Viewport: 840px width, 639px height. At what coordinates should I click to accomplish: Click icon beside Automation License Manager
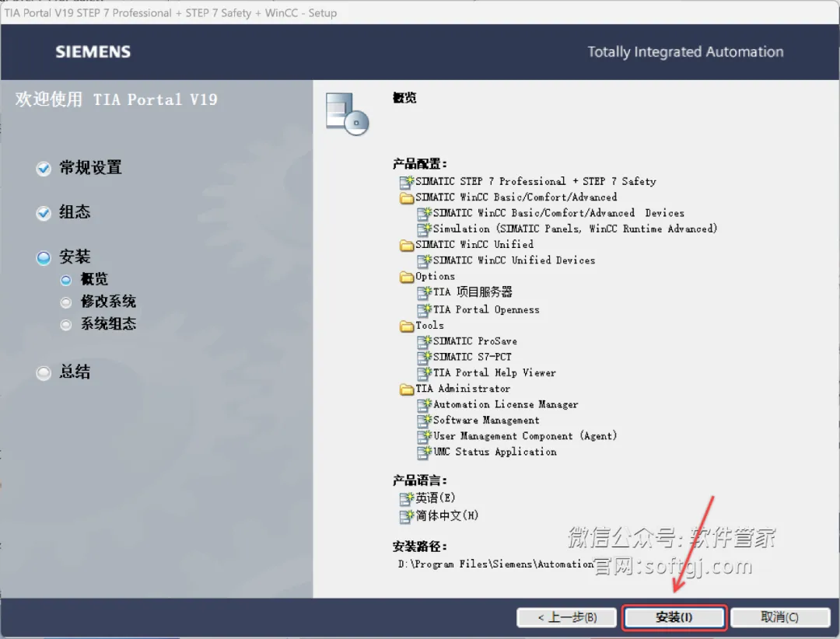(425, 405)
